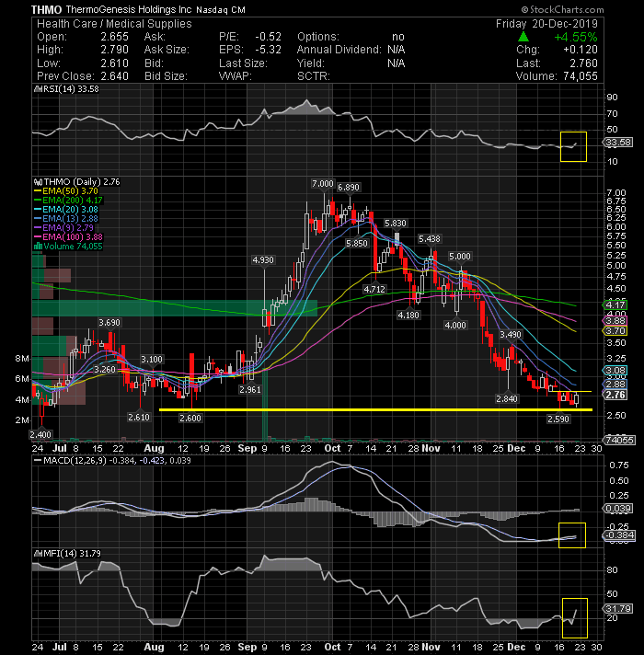The width and height of the screenshot is (644, 655).
Task: Click the Friday 20-Dec-2019 date
Action: (546, 24)
